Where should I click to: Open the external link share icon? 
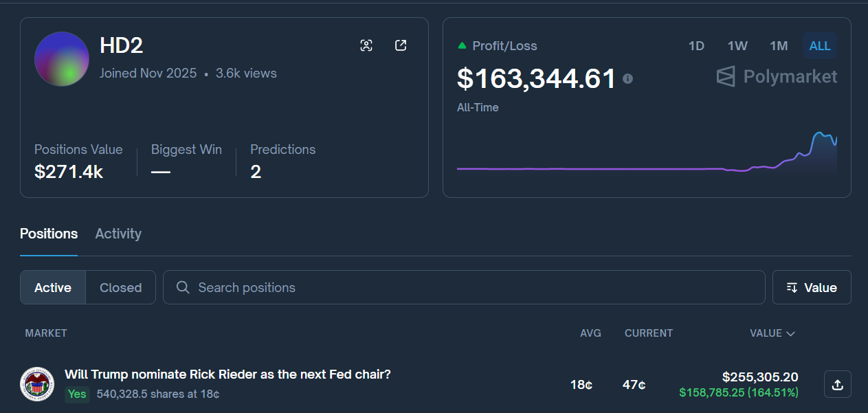pos(401,45)
